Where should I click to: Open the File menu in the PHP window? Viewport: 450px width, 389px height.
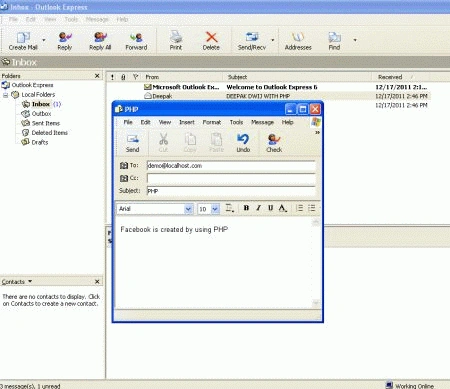[x=128, y=122]
